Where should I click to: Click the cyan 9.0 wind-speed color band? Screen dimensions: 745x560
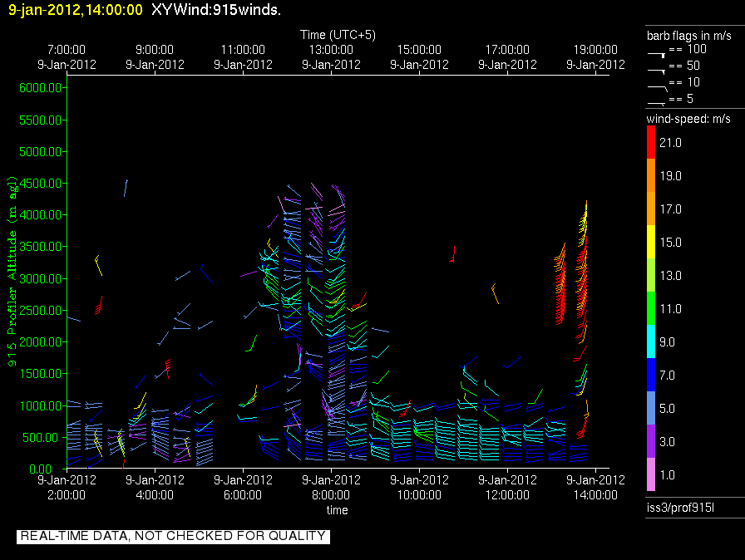coord(651,341)
